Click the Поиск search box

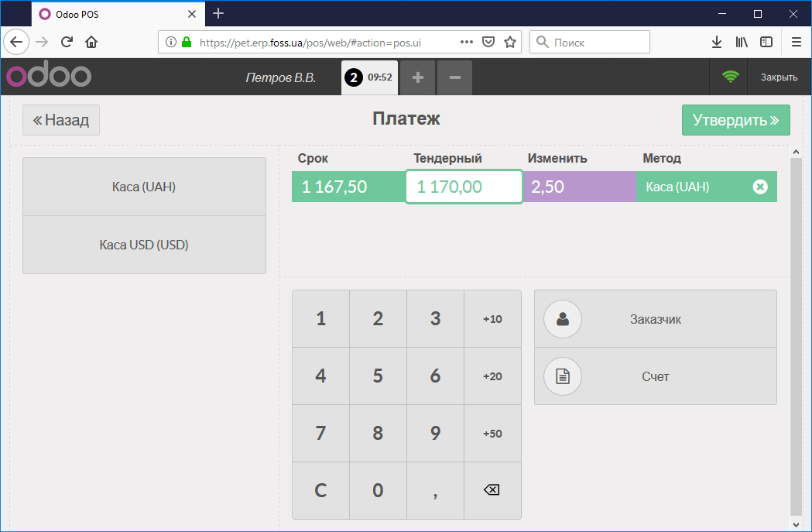click(x=590, y=42)
